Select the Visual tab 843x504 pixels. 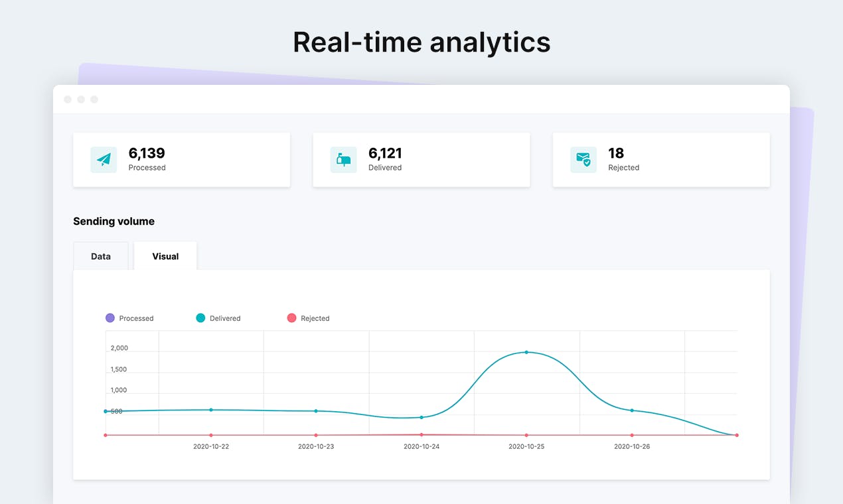[165, 256]
